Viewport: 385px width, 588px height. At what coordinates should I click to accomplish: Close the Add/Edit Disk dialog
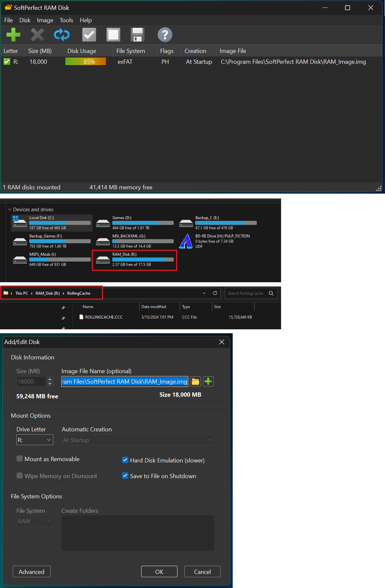click(x=222, y=342)
